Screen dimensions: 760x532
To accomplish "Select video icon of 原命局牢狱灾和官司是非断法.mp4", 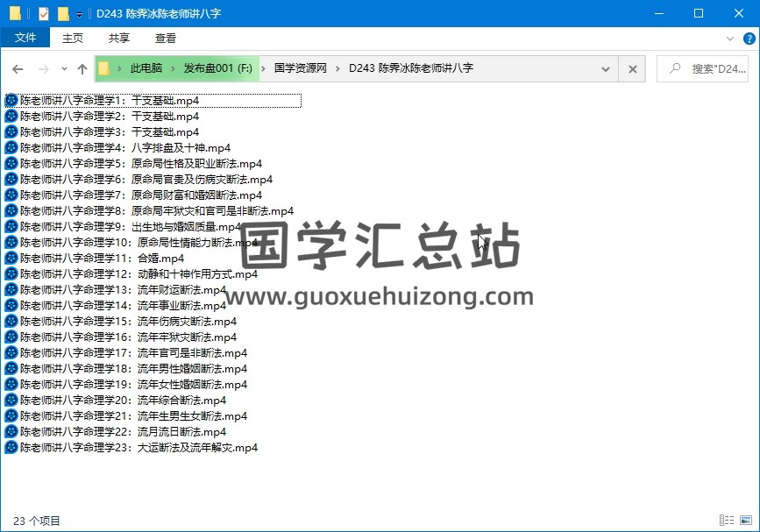I will pyautogui.click(x=11, y=210).
